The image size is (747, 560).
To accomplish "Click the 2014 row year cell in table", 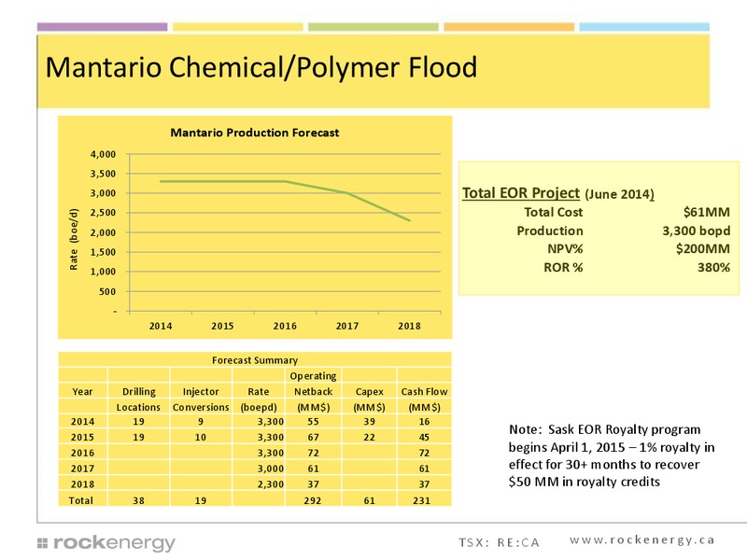I will pos(82,422).
